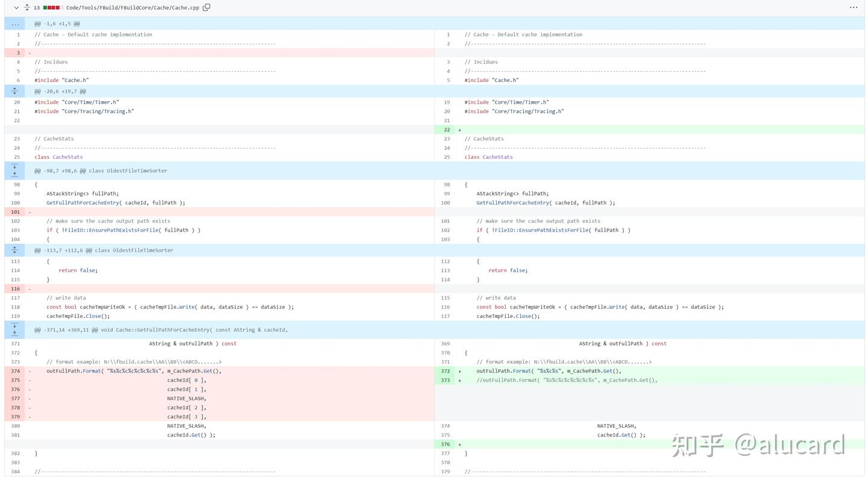Screen dimensions: 868x480
Task: Click expand-down arrow on the @@ -371,14 +369,11 hunk
Action: [14, 326]
